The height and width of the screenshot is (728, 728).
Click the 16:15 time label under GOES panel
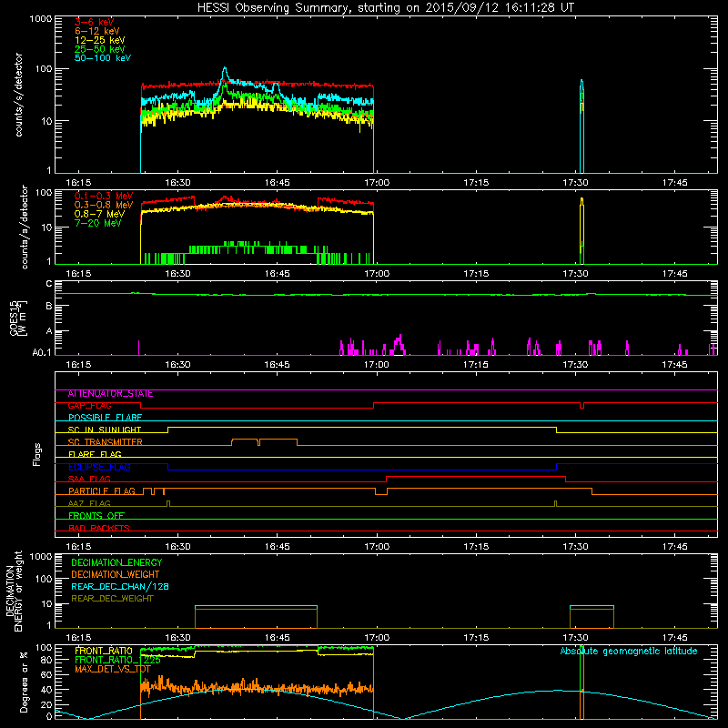coord(78,365)
